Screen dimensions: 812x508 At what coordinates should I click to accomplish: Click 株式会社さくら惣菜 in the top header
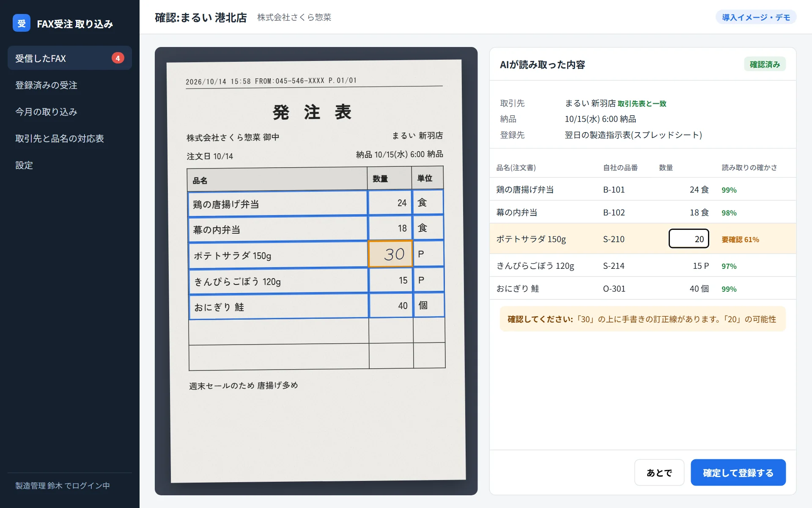pyautogui.click(x=294, y=17)
